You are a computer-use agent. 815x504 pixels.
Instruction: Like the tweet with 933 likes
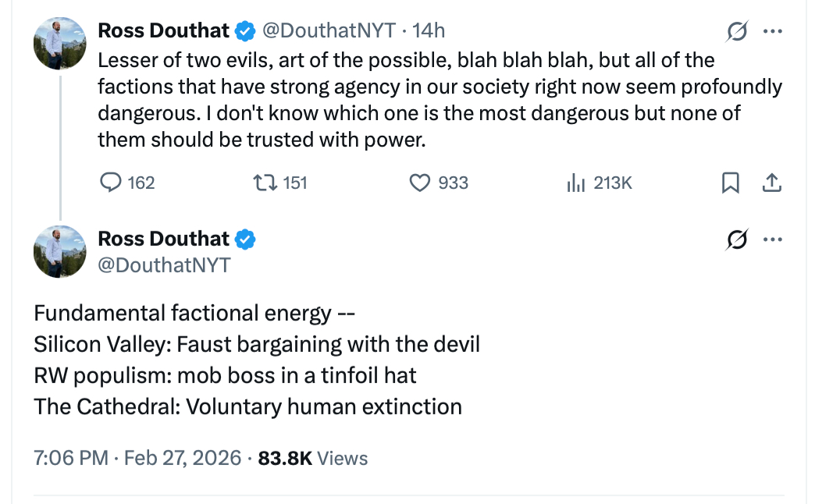point(421,183)
